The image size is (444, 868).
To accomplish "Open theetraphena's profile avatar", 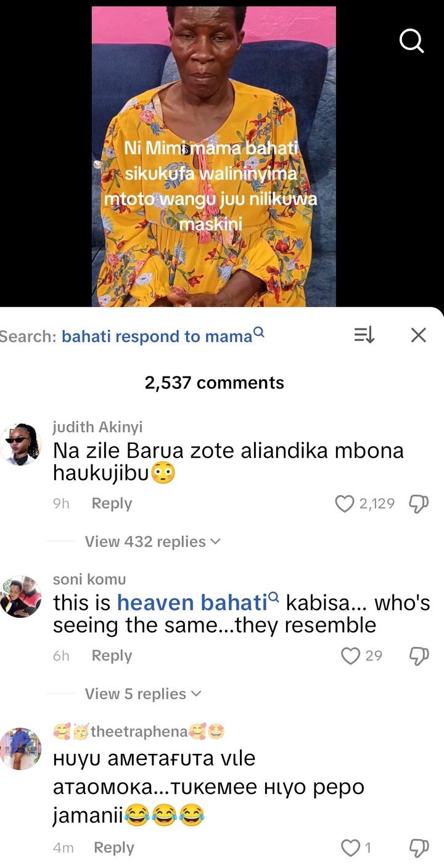I will (21, 749).
